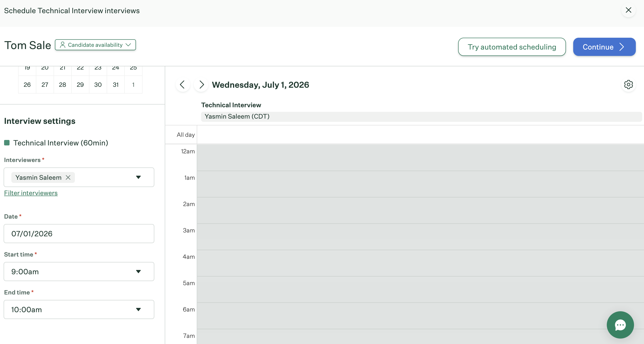The width and height of the screenshot is (644, 344).
Task: Remove Yasmin Saleem from interviewers
Action: [x=68, y=177]
